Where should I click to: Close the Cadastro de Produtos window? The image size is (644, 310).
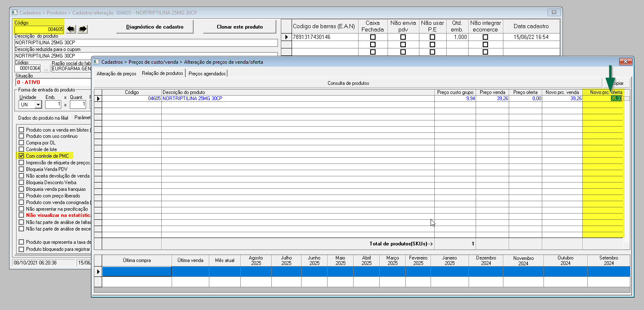[x=553, y=12]
